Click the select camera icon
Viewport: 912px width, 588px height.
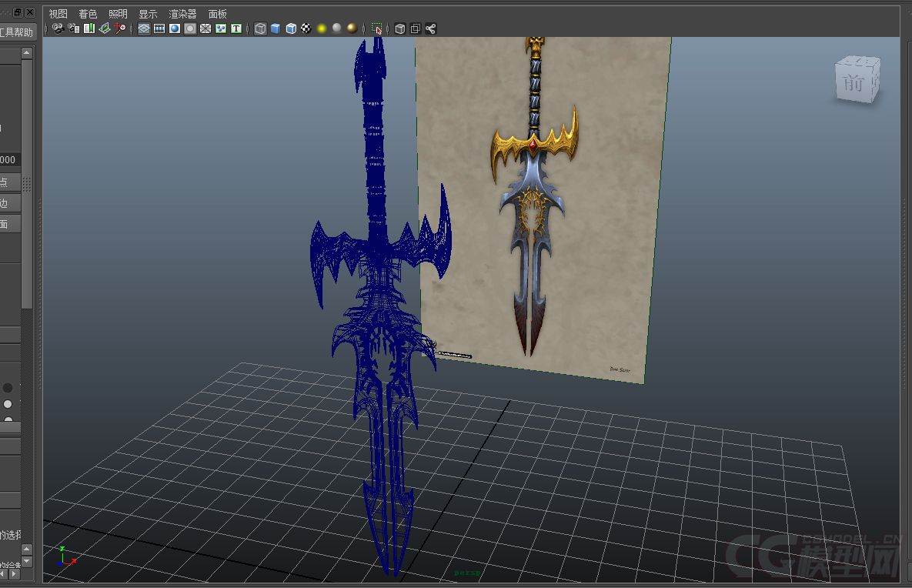point(58,28)
